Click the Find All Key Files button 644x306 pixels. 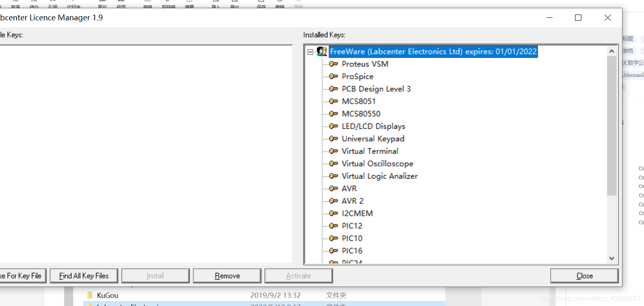pos(84,276)
